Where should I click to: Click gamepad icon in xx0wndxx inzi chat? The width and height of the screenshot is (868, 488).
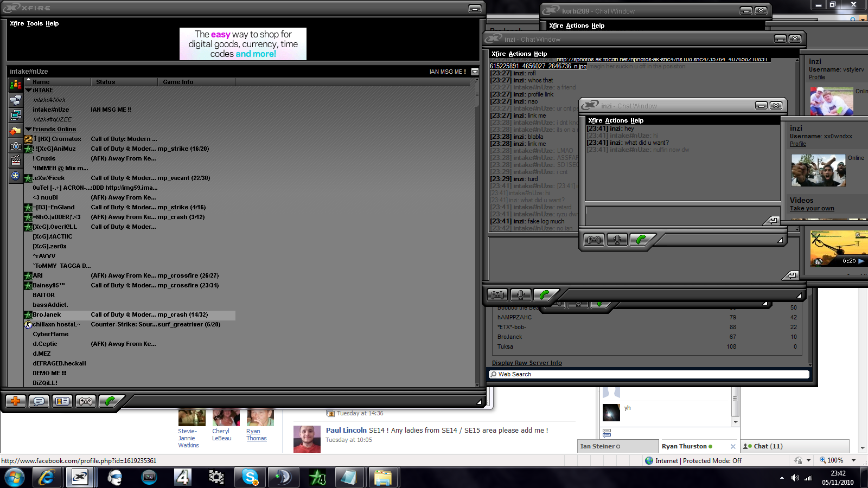(594, 240)
